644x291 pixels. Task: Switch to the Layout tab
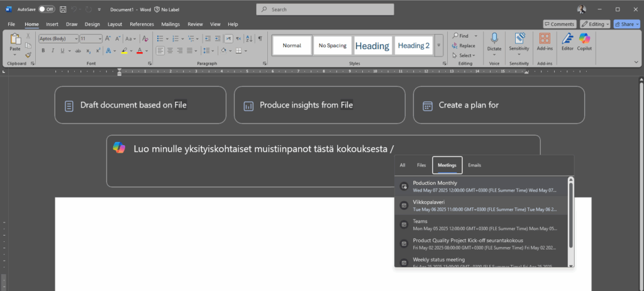click(x=114, y=25)
